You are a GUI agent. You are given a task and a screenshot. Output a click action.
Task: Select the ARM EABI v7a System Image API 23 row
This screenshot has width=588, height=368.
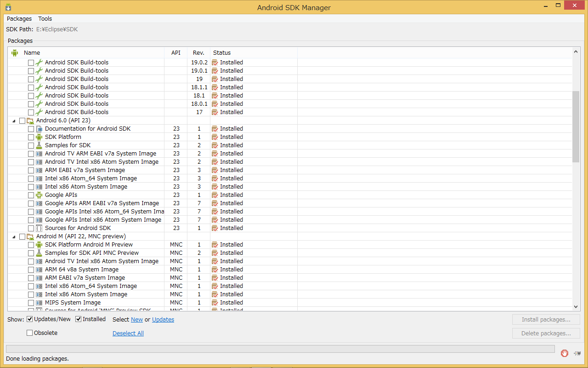(x=290, y=170)
